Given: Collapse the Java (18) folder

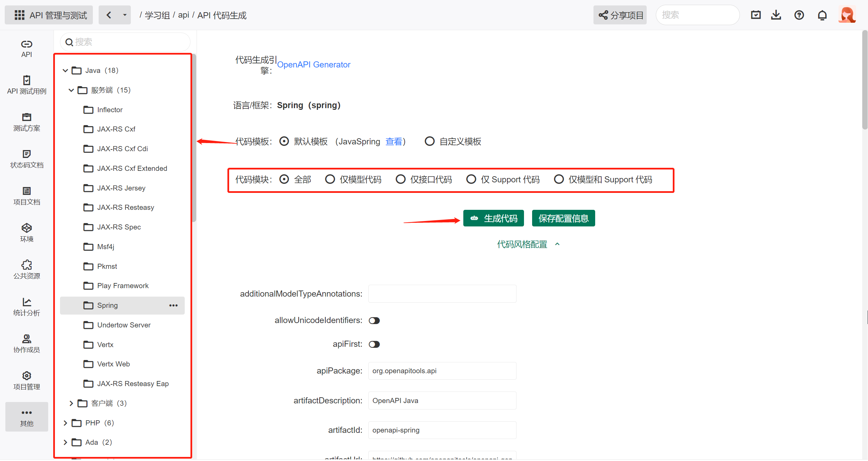Looking at the screenshot, I should [65, 71].
